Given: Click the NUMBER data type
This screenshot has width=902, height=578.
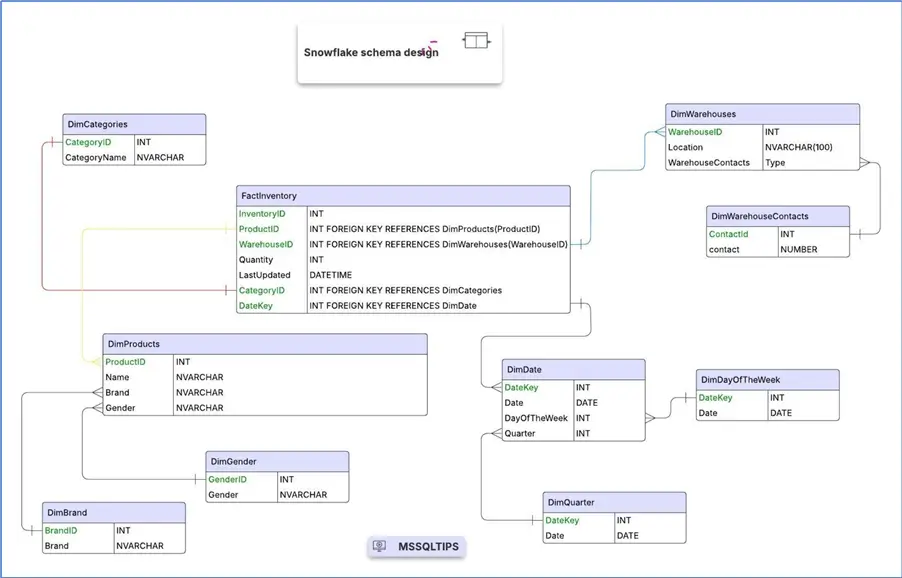Looking at the screenshot, I should click(798, 250).
